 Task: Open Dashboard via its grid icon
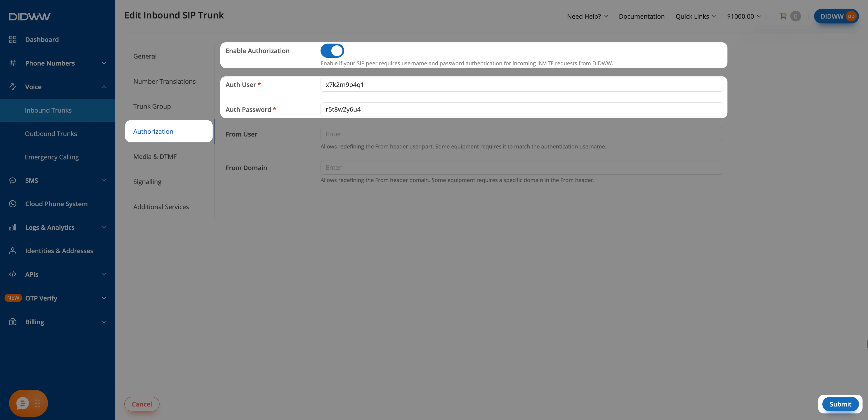point(12,39)
